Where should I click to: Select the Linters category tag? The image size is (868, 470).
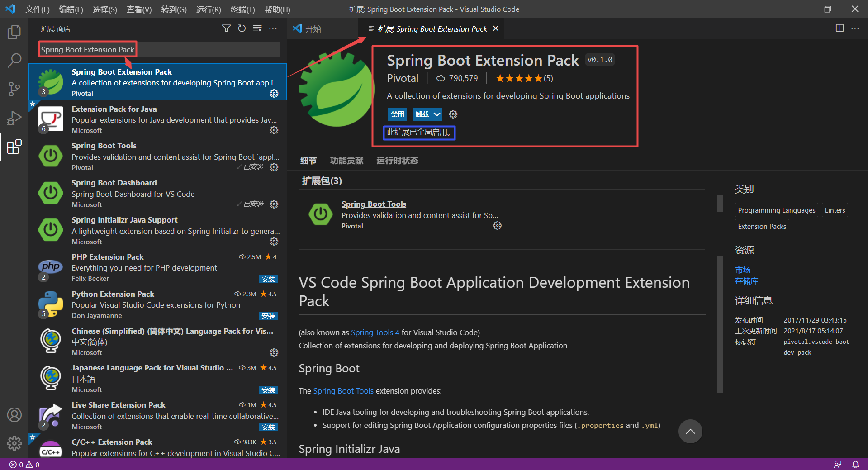coord(835,210)
